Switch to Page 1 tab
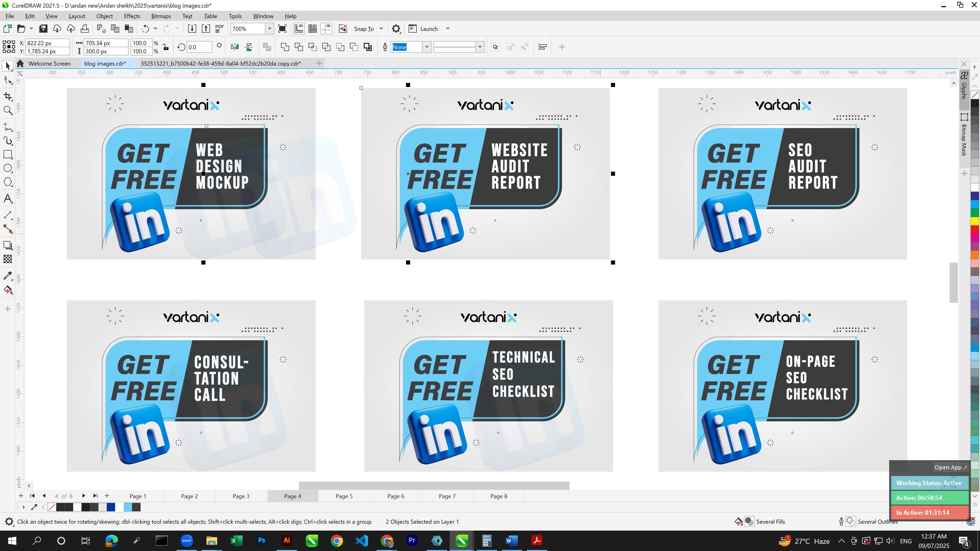980x551 pixels. (x=138, y=496)
